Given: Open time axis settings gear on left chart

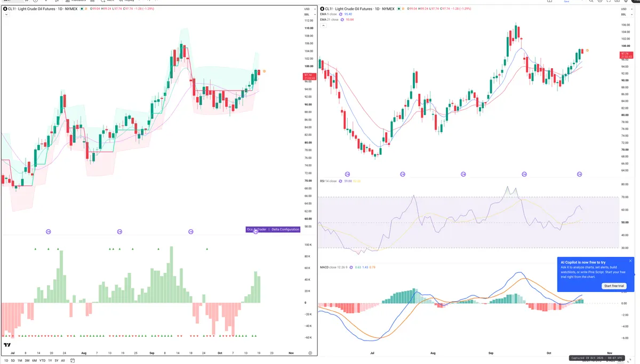Looking at the screenshot, I should (310, 353).
